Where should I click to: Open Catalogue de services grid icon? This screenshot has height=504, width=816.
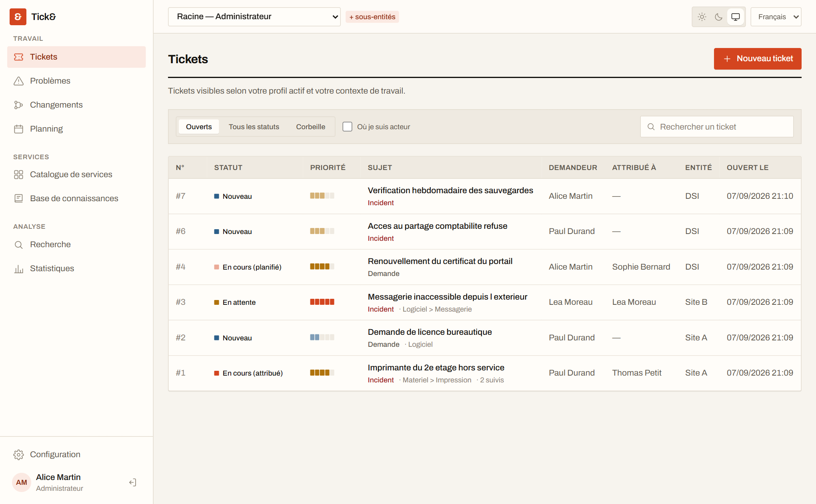(19, 174)
